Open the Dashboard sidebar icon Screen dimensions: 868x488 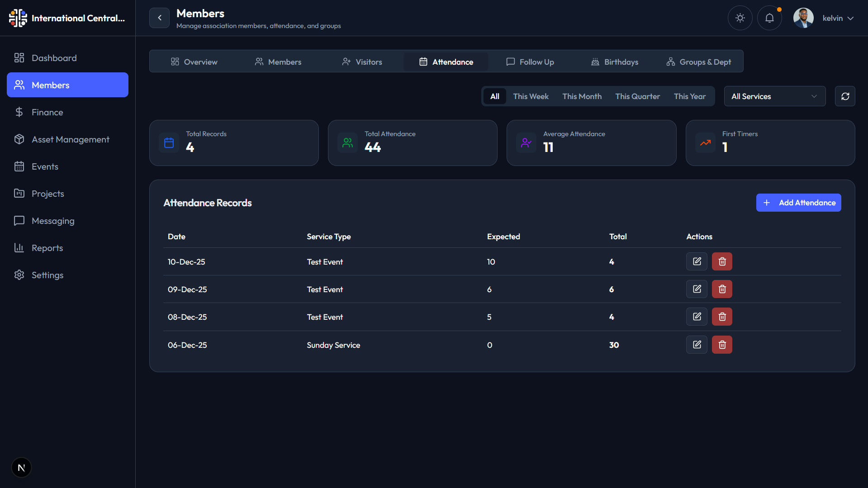[x=19, y=57]
